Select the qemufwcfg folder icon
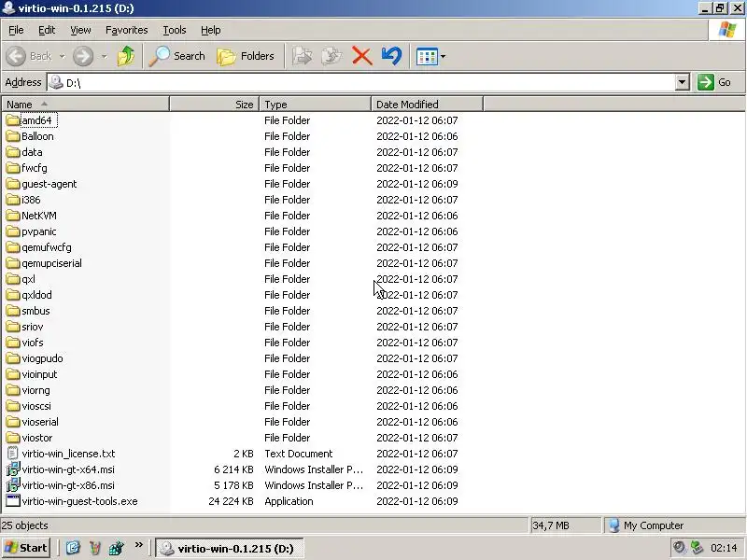 pos(13,247)
